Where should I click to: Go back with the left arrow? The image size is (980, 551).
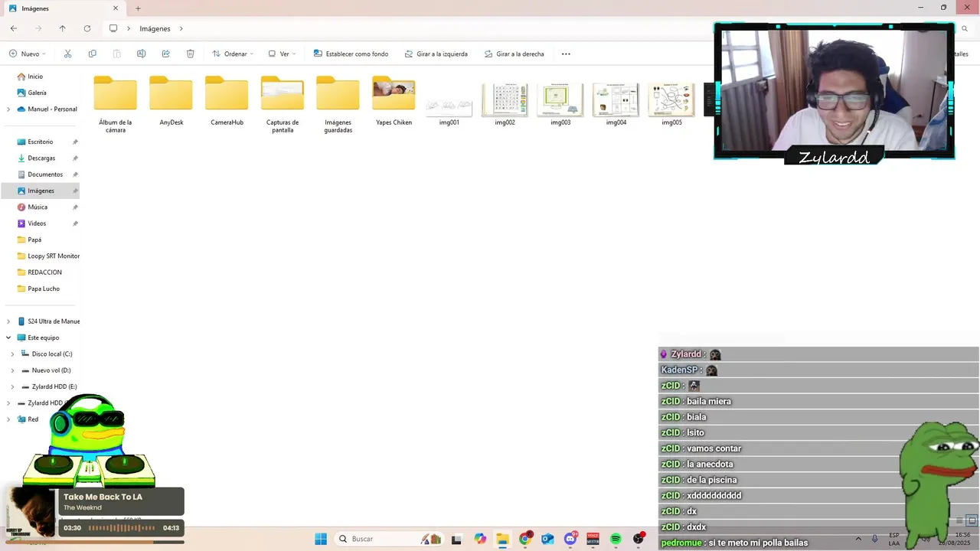click(x=14, y=28)
